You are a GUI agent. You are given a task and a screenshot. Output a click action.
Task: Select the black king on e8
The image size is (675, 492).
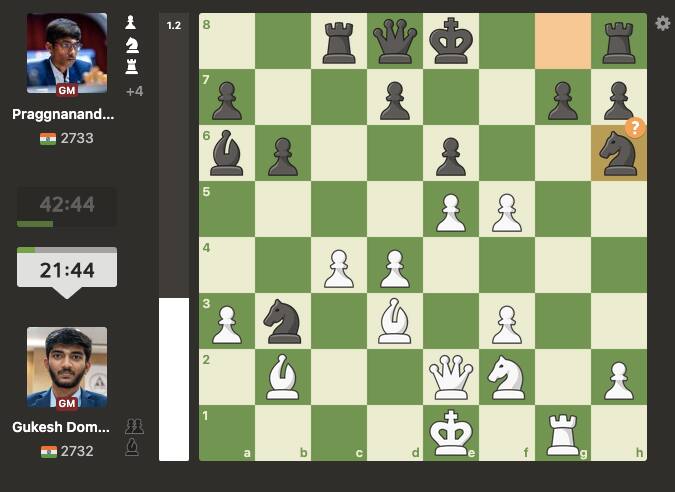point(451,41)
